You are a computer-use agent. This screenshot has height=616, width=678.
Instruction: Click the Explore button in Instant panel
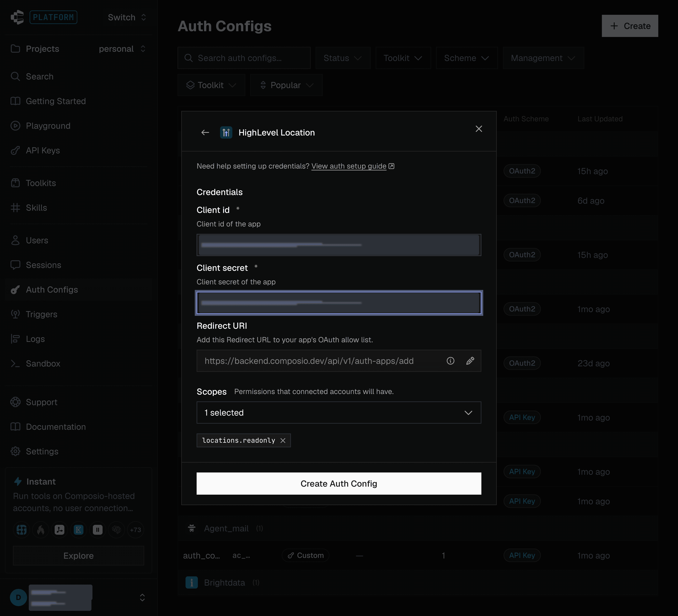pos(78,555)
